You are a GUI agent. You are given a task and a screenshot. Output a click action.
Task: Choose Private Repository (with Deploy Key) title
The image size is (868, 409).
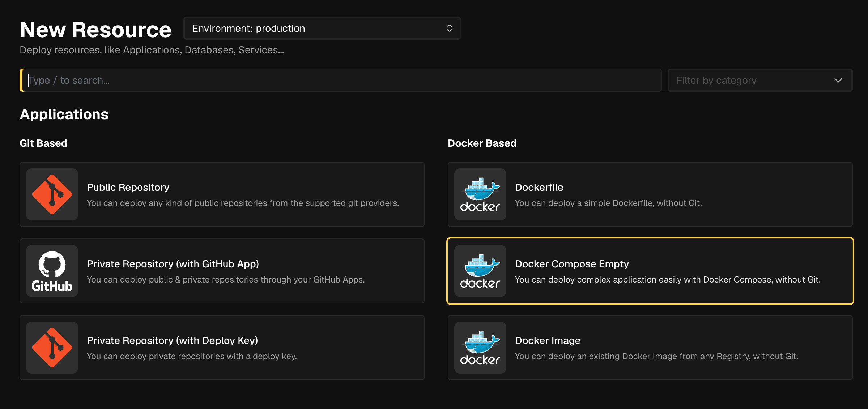coord(173,340)
